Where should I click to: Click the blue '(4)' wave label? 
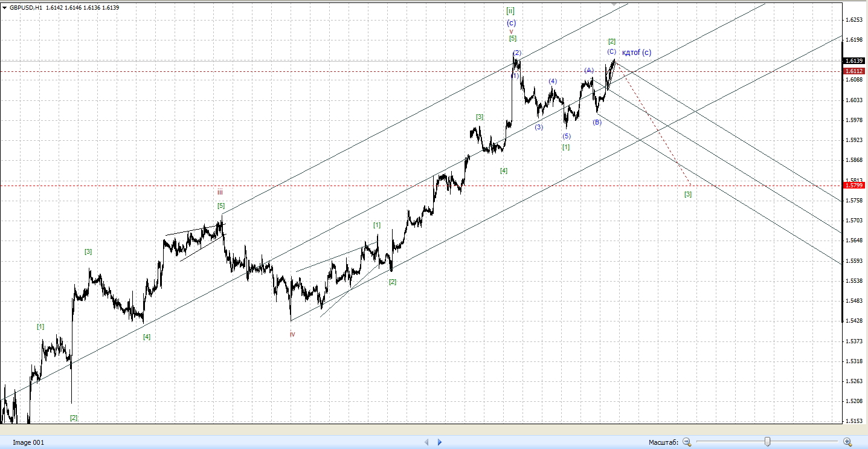pos(553,81)
